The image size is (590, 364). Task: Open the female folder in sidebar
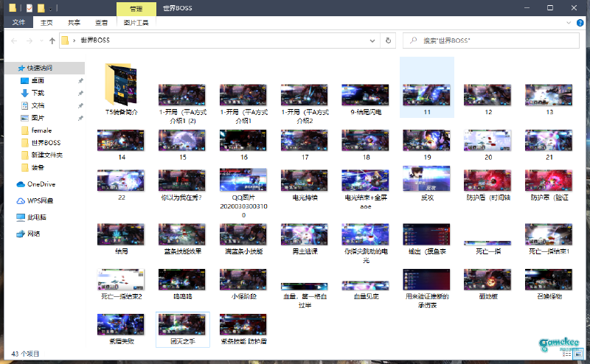tap(41, 130)
